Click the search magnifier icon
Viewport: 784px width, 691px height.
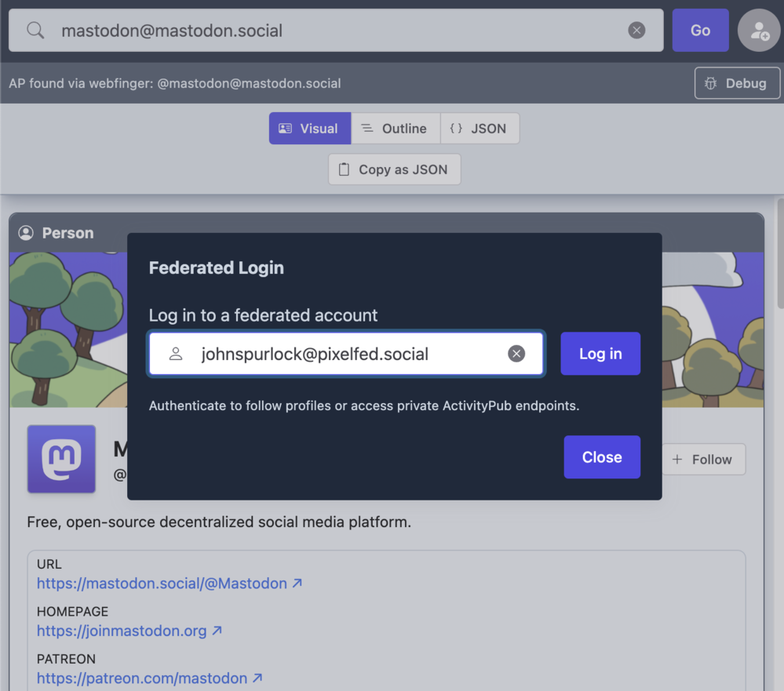coord(35,31)
